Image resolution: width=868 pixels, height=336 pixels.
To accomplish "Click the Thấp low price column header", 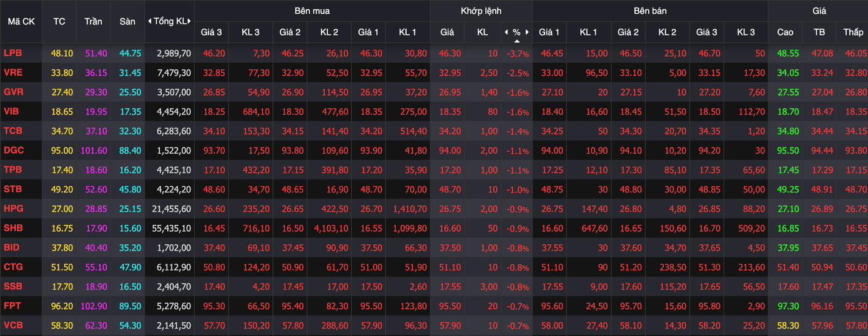I will [x=853, y=32].
